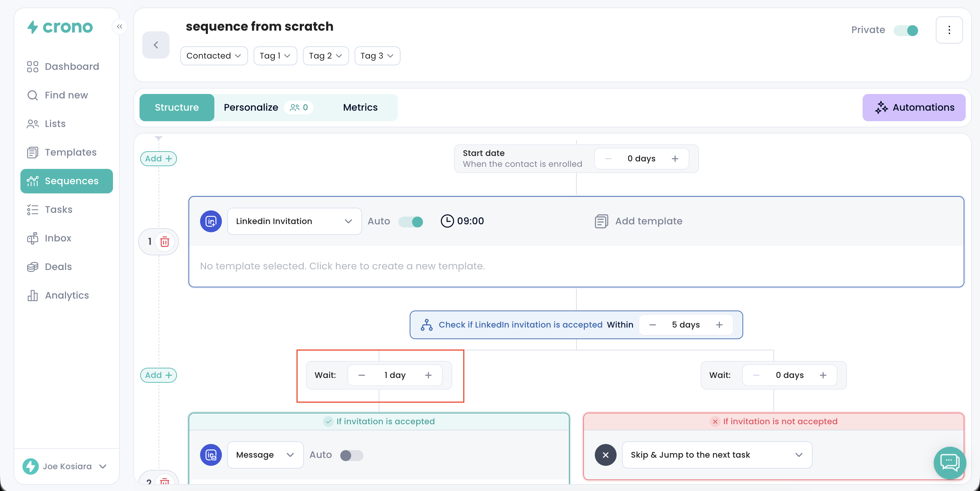Image resolution: width=980 pixels, height=491 pixels.
Task: Toggle the Private sequence switch
Action: tap(905, 30)
